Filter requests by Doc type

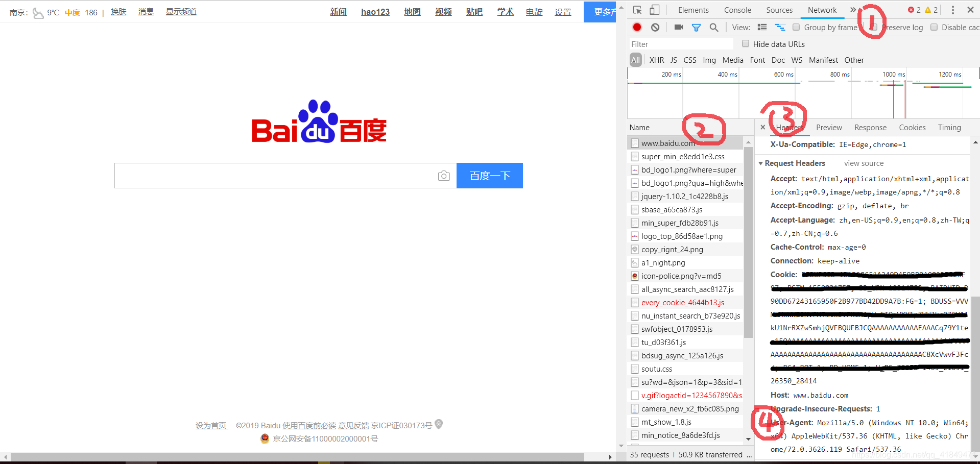[x=778, y=60]
